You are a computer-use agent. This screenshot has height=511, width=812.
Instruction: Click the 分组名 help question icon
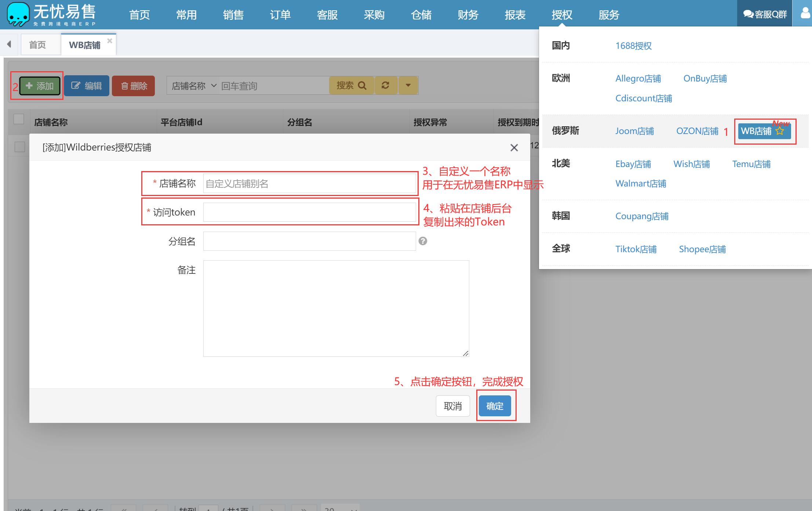click(x=423, y=241)
